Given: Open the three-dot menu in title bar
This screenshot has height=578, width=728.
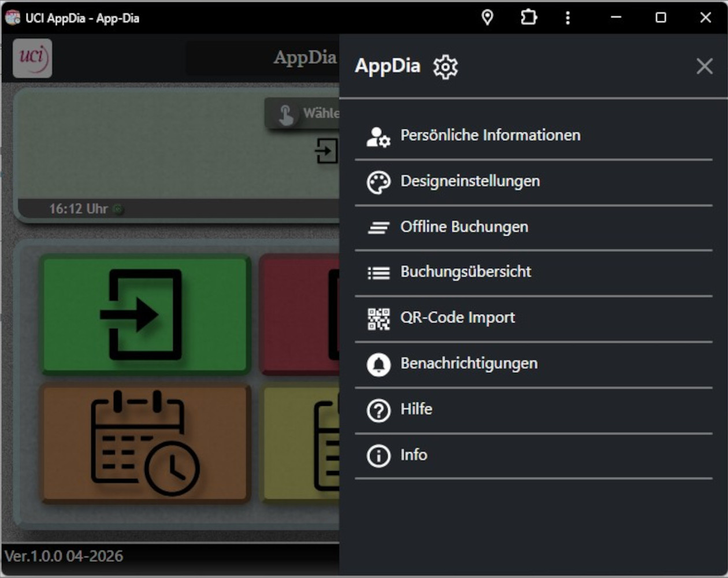Looking at the screenshot, I should coord(568,18).
